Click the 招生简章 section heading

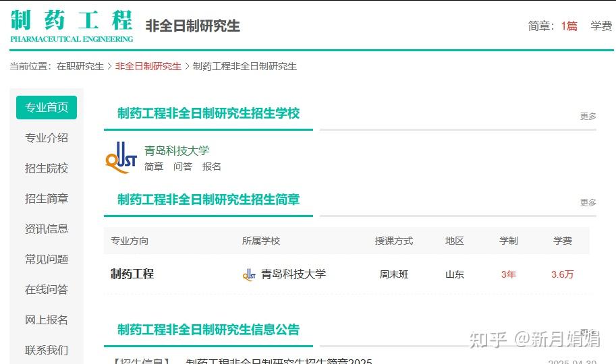[x=208, y=200]
